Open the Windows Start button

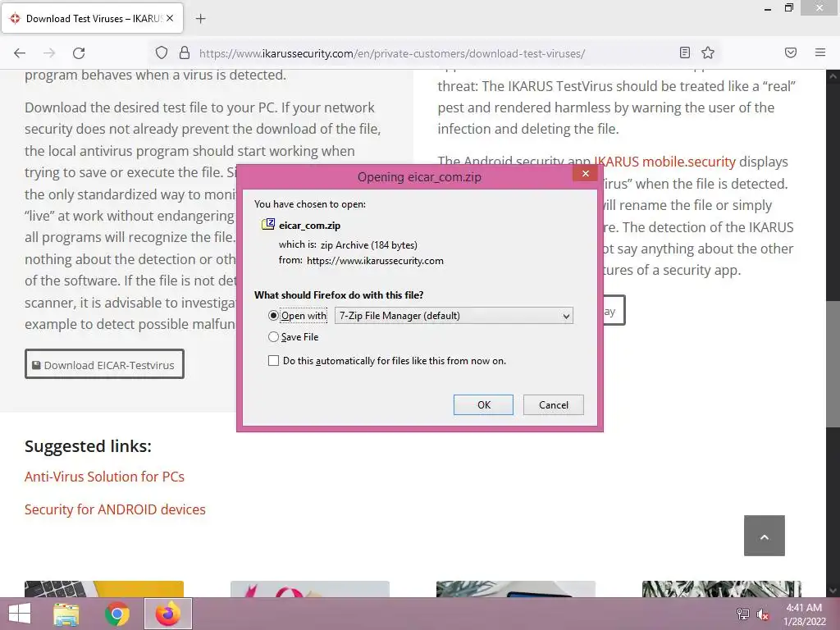click(x=20, y=614)
